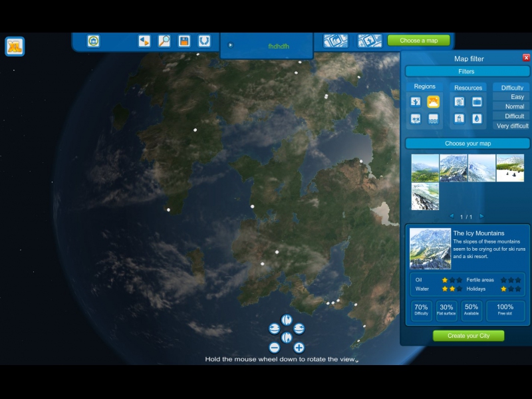The height and width of the screenshot is (399, 532).
Task: Toggle the water drop resource filter
Action: point(477,119)
